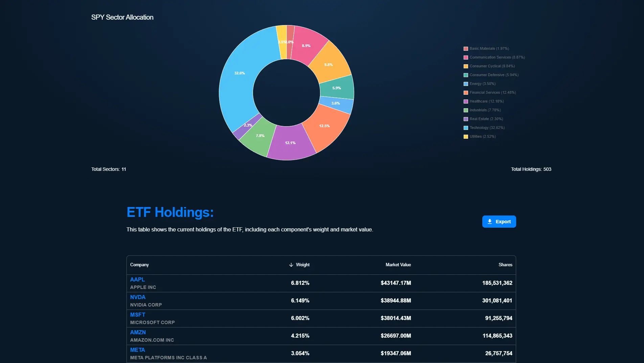Image resolution: width=644 pixels, height=363 pixels.
Task: Click the 185,531,362 shares cell
Action: coord(497,283)
